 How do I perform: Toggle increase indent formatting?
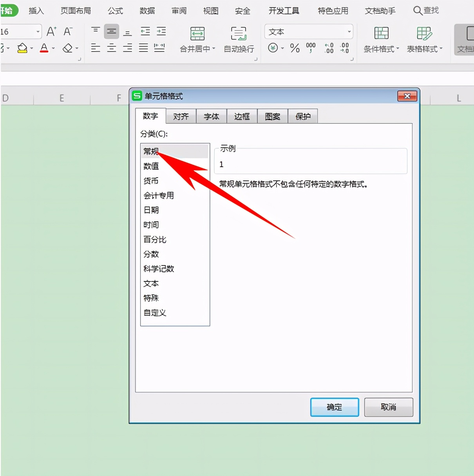tap(161, 31)
